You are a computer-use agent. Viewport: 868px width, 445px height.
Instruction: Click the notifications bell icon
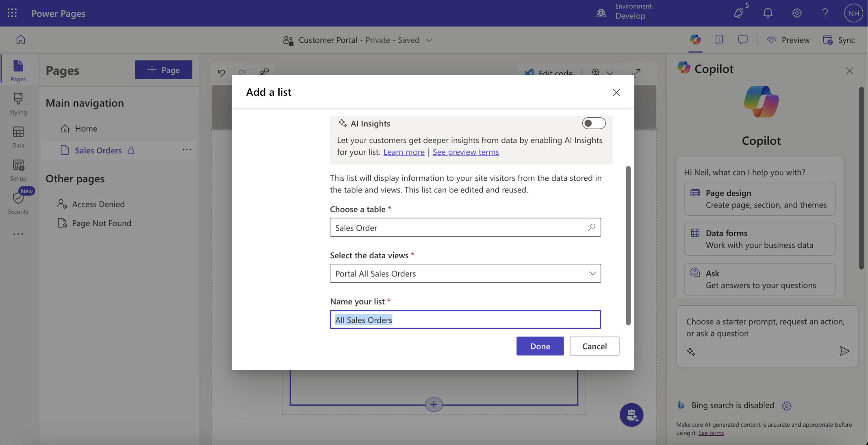click(768, 13)
